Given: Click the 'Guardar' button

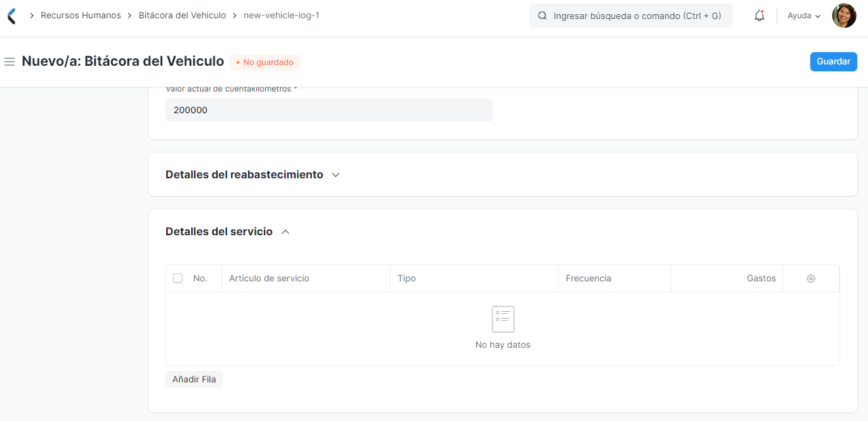Looking at the screenshot, I should point(833,61).
